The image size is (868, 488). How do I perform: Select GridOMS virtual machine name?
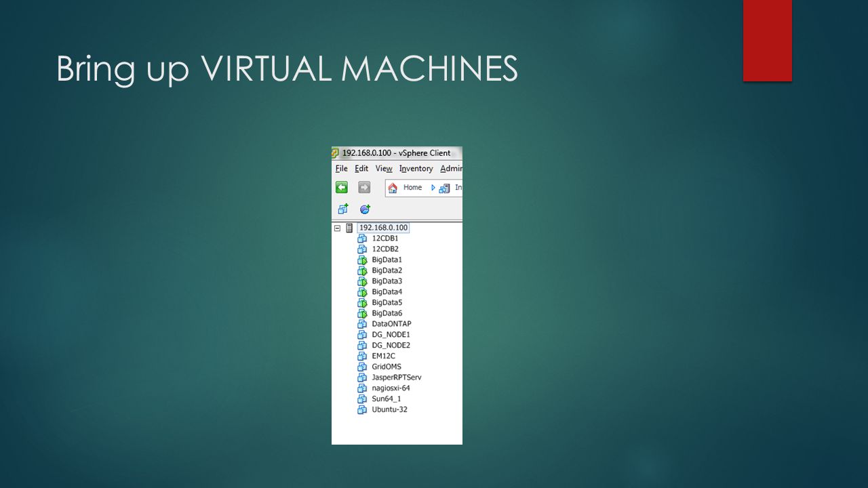[x=387, y=367]
